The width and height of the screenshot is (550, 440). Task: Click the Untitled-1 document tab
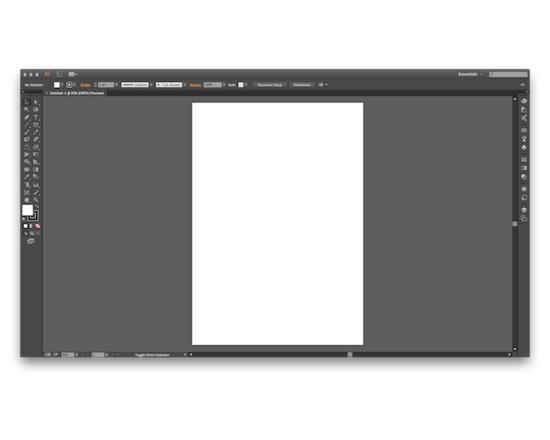point(76,93)
